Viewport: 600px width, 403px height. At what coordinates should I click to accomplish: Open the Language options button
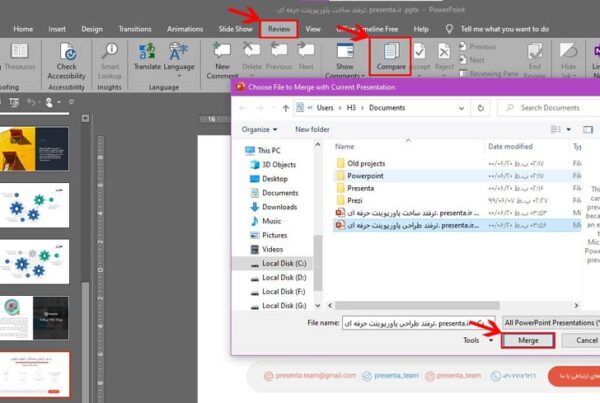pos(179,58)
